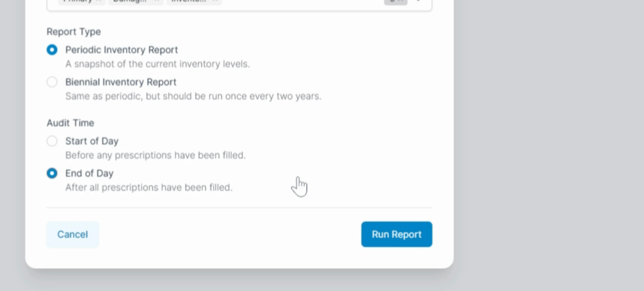This screenshot has height=291, width=644.
Task: Select the Biennial Inventory Report option
Action: pos(52,82)
